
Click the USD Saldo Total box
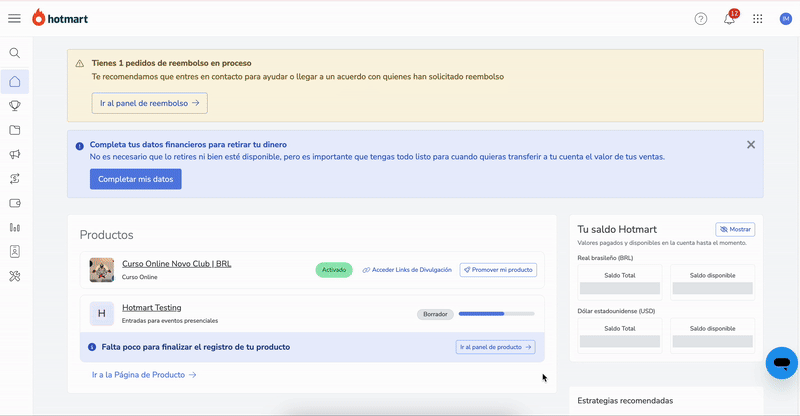pos(620,335)
